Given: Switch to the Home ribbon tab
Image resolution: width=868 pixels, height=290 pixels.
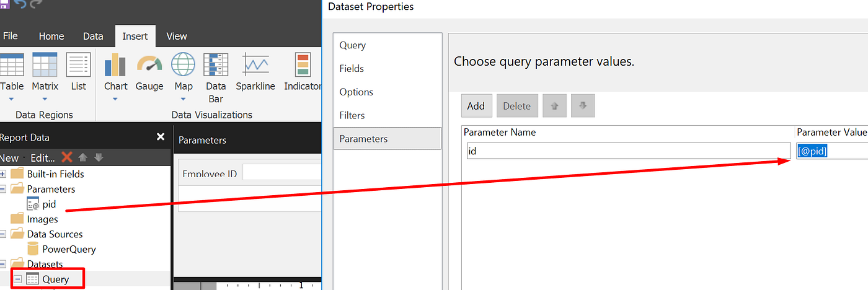Looking at the screenshot, I should (52, 36).
